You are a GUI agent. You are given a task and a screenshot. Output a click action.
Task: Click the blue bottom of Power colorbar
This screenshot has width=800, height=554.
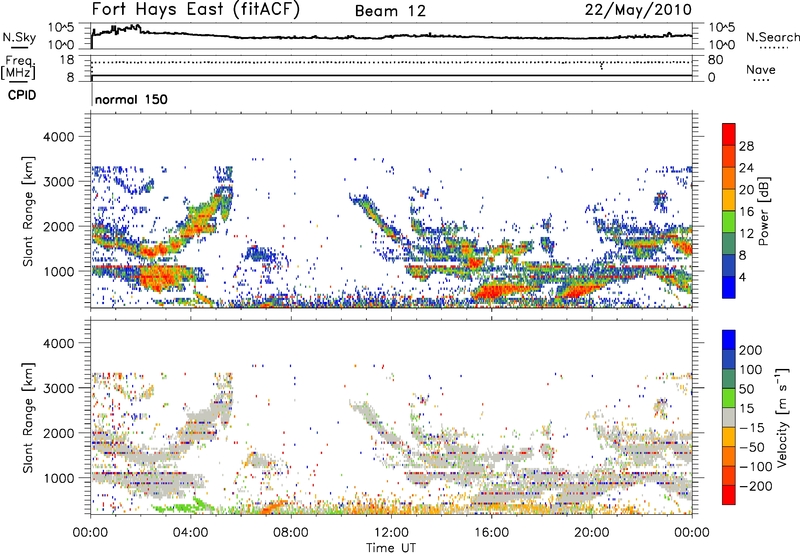[x=729, y=287]
